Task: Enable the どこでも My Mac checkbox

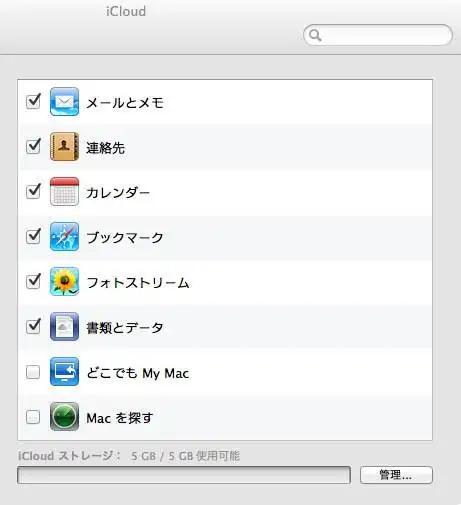Action: click(33, 372)
